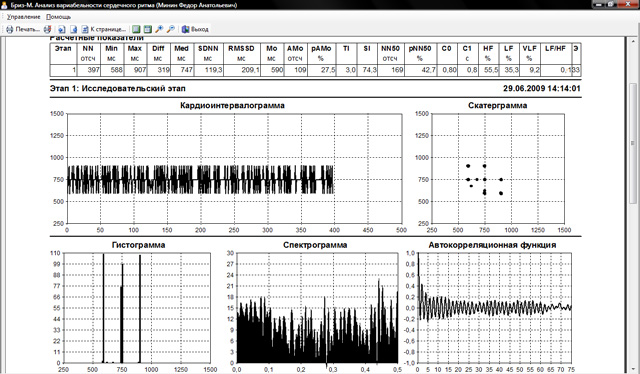Open the Управление menu
The width and height of the screenshot is (640, 374).
24,17
